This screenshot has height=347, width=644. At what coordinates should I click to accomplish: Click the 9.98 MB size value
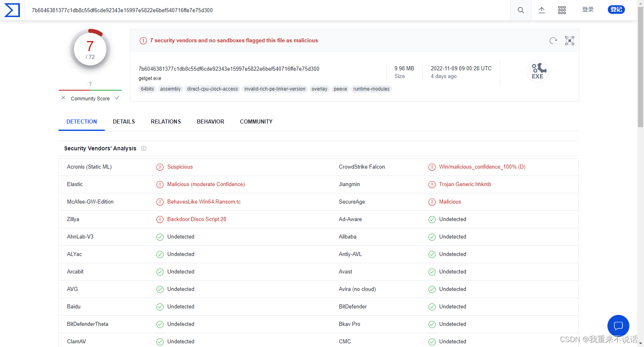404,69
